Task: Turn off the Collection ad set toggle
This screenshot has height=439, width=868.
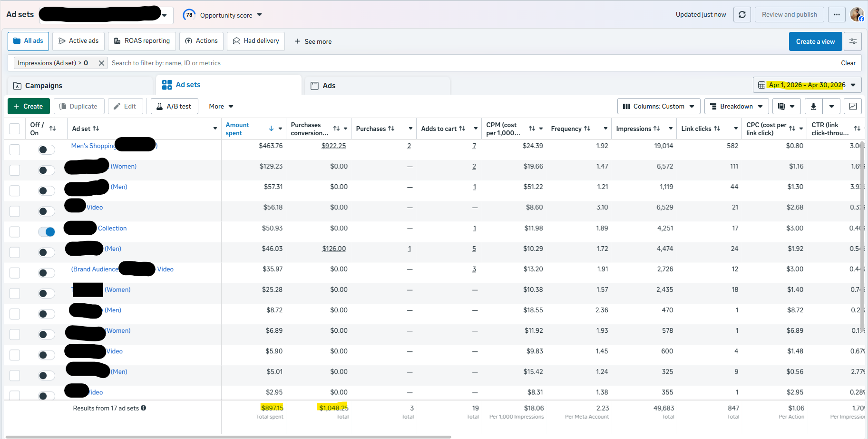Action: [x=47, y=232]
